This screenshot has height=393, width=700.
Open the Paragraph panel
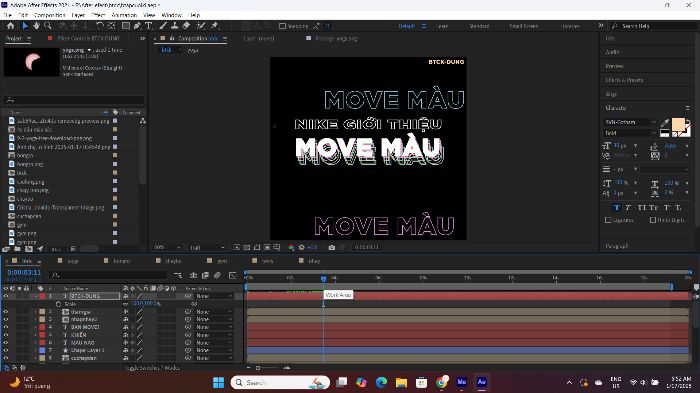[x=617, y=246]
